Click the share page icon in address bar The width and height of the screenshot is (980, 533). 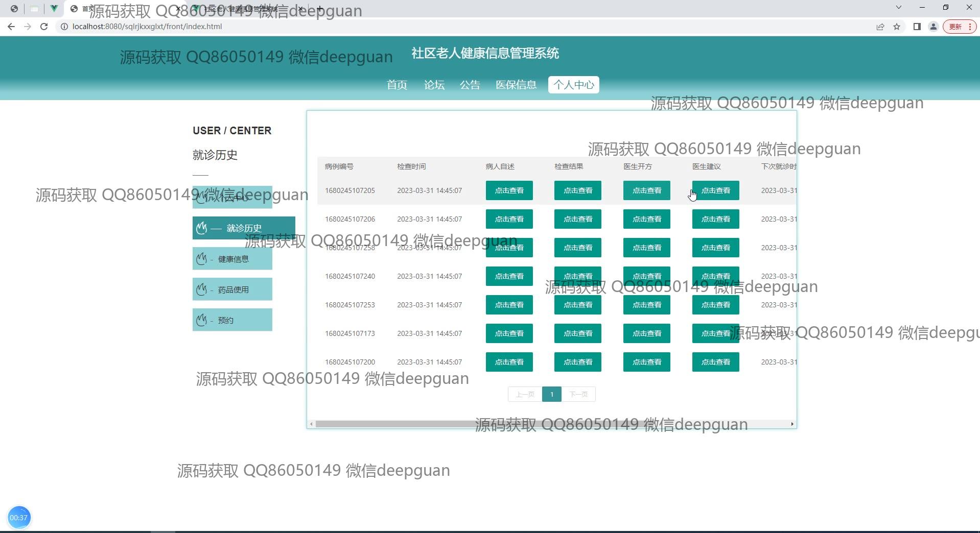880,27
